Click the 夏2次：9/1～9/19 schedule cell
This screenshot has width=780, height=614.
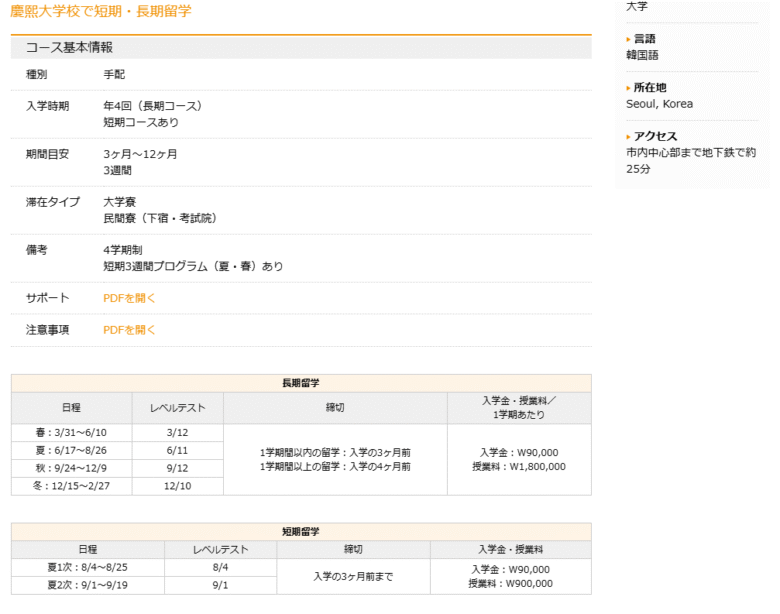coord(88,585)
